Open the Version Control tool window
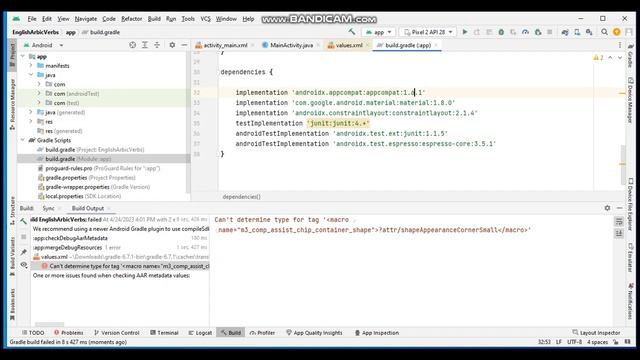640x360 pixels. click(117, 333)
